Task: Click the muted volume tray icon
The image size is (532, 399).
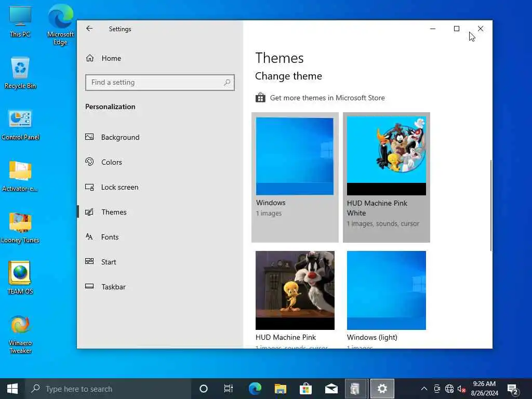Action: [x=461, y=389]
